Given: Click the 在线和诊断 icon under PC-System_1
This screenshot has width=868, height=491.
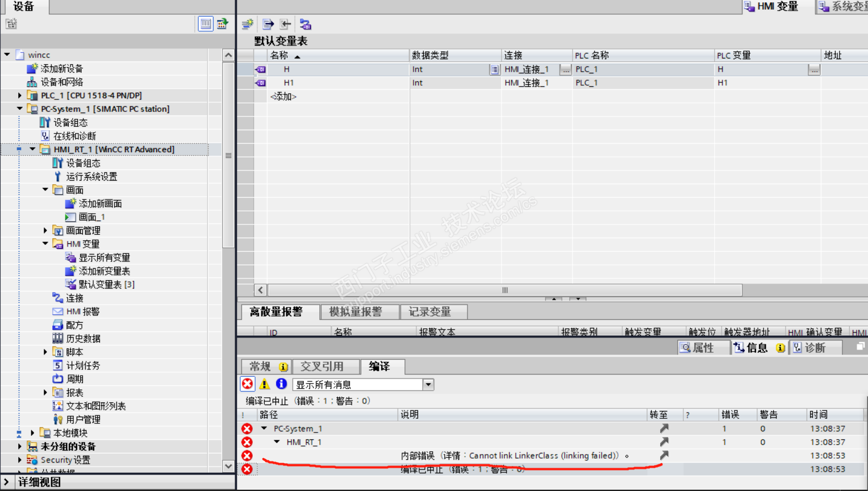Looking at the screenshot, I should [45, 136].
